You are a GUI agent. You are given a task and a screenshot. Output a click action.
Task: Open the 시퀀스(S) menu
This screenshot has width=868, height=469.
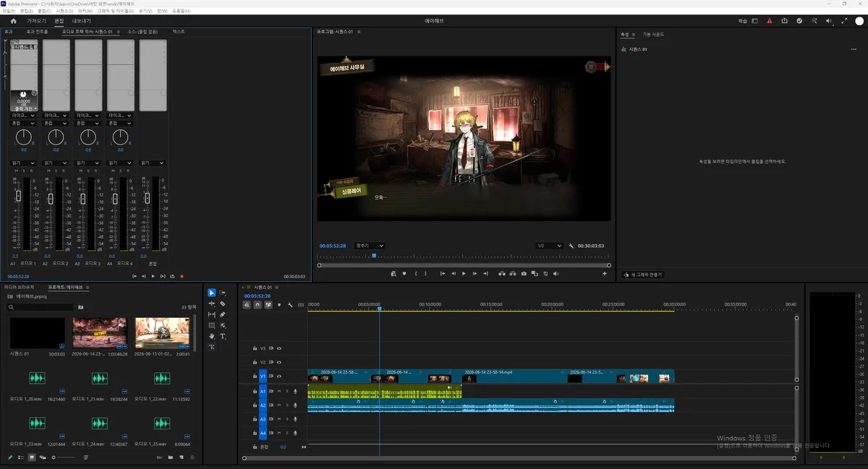(64, 11)
